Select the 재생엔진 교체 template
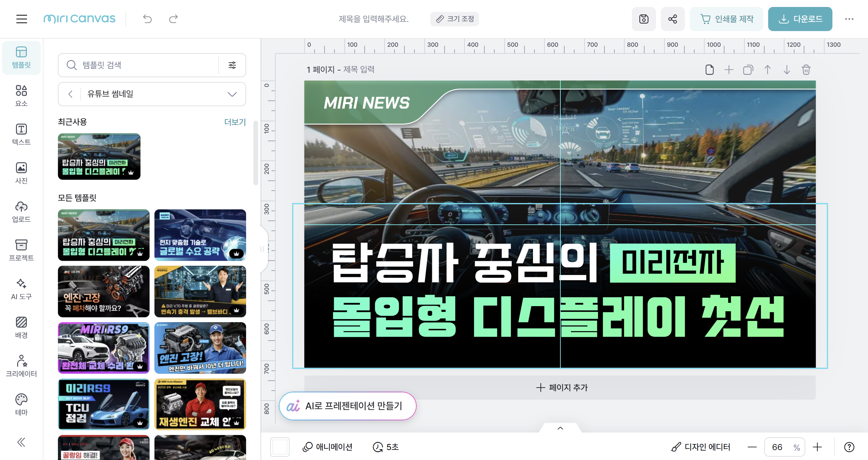Image resolution: width=868 pixels, height=460 pixels. point(200,404)
